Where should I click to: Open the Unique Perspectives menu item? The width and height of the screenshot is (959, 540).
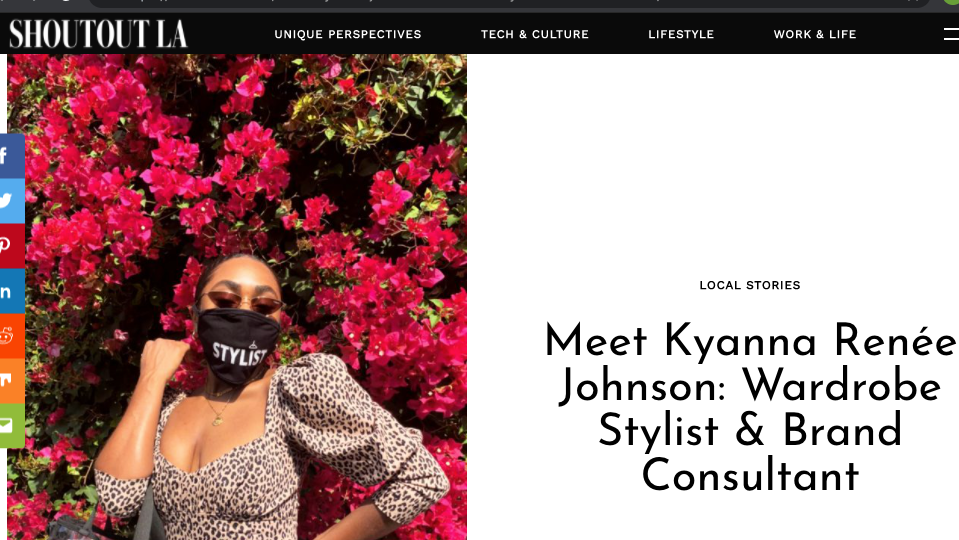click(x=347, y=34)
